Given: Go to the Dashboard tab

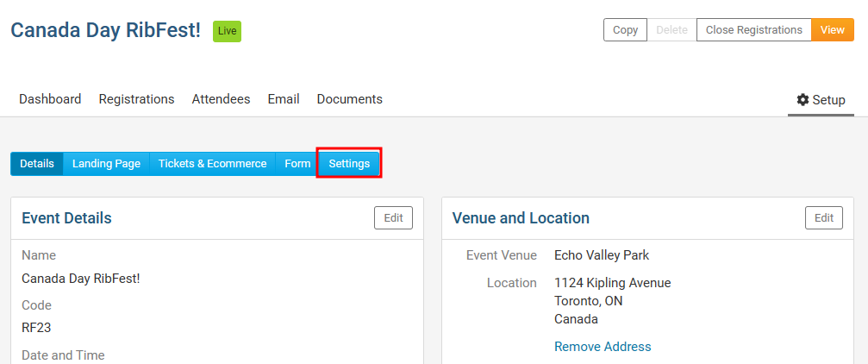Looking at the screenshot, I should 50,99.
